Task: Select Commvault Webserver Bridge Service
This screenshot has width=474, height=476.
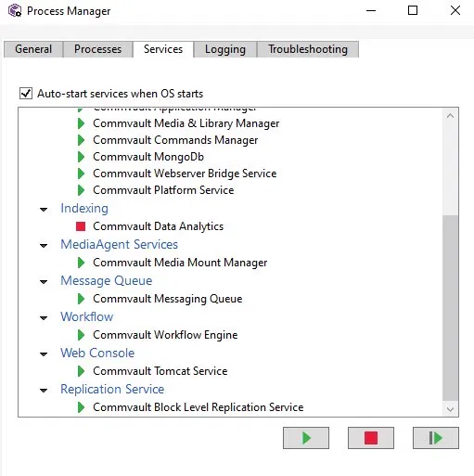Action: (185, 174)
